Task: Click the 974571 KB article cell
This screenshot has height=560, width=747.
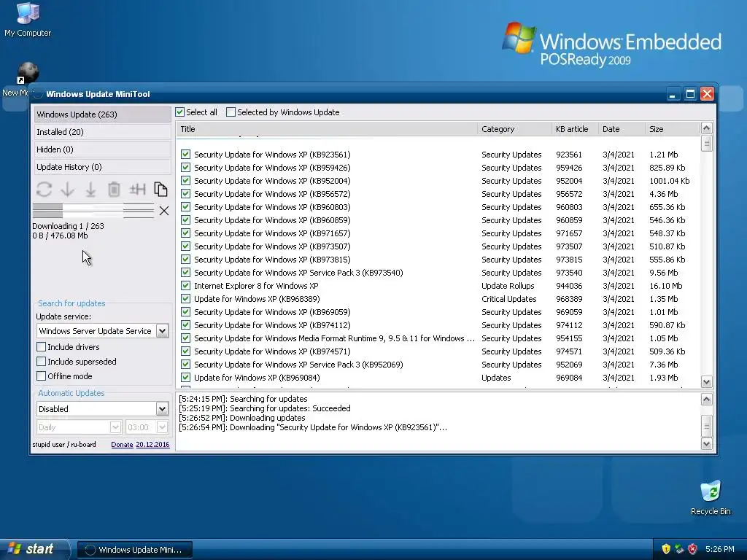Action: click(569, 351)
